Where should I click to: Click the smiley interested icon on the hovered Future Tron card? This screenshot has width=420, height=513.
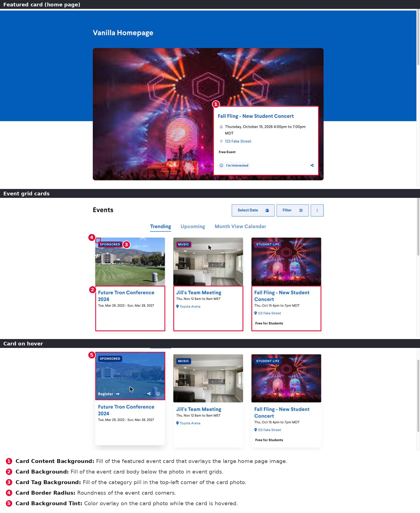click(x=158, y=394)
